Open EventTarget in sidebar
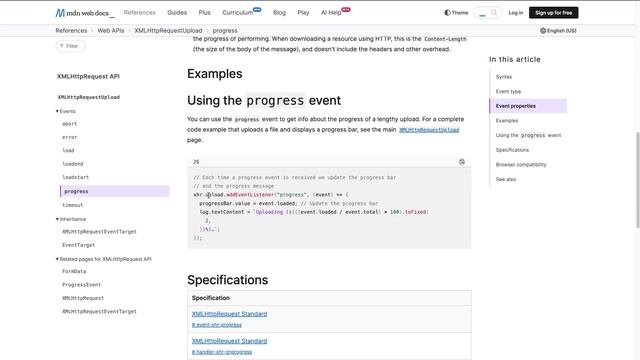This screenshot has height=360, width=640. [78, 245]
